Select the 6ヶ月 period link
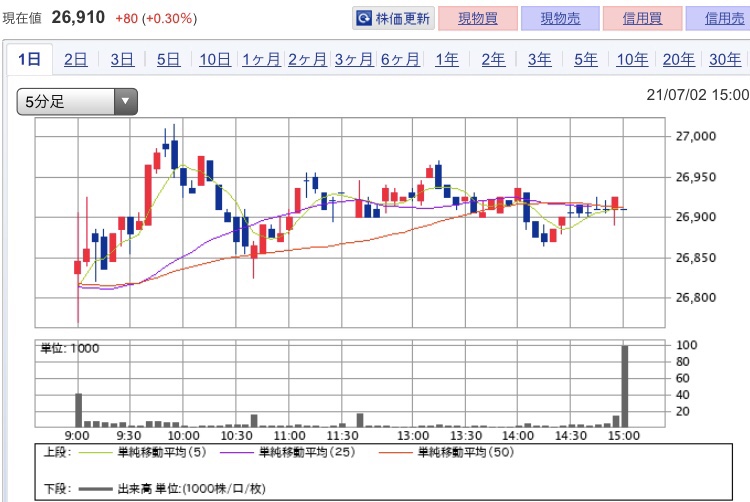 [x=400, y=59]
